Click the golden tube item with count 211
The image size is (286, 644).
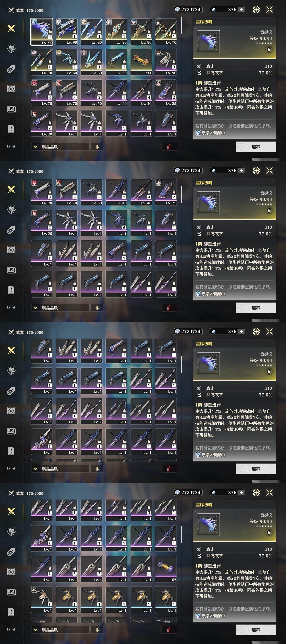[141, 62]
